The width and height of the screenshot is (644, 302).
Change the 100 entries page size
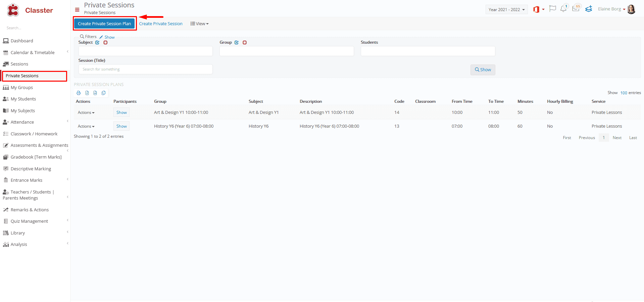point(624,93)
